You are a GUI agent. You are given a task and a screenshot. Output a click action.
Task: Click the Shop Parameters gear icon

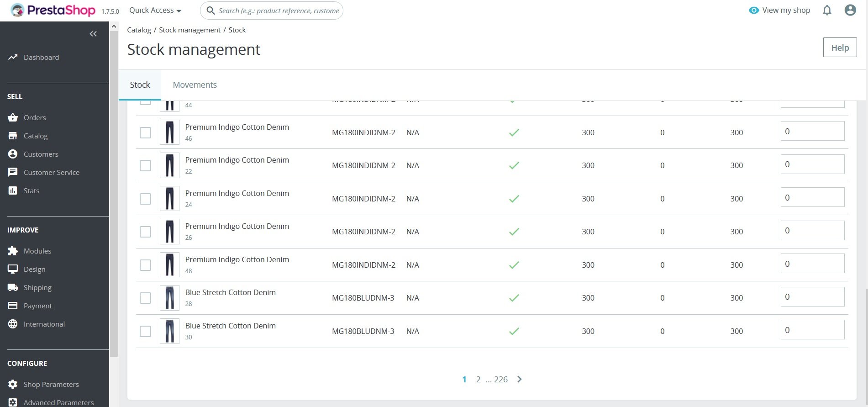pos(13,384)
